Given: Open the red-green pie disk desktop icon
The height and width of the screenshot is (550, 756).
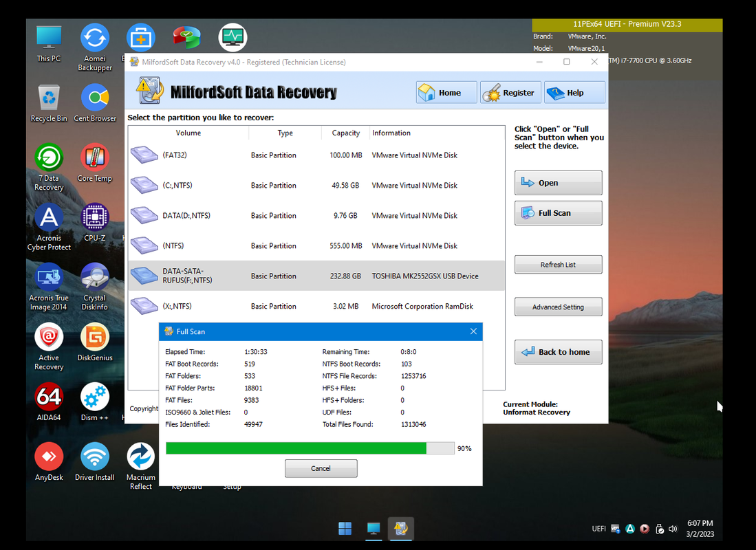Looking at the screenshot, I should [186, 37].
